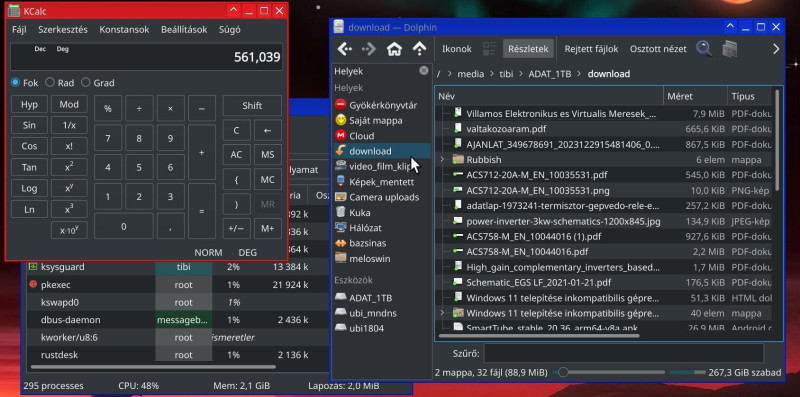This screenshot has width=800, height=397.
Task: Select the Rad angle mode
Action: coord(59,83)
